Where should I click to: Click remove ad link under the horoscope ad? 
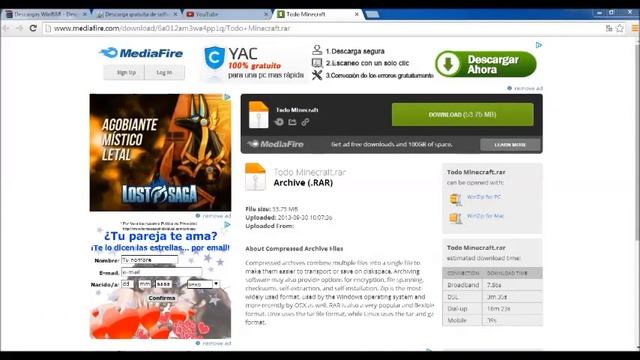click(213, 343)
